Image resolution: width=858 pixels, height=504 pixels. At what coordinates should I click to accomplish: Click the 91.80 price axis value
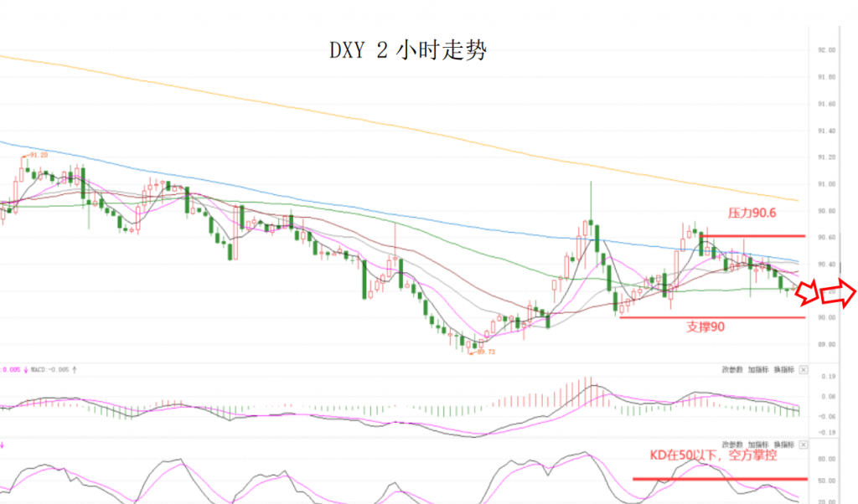pos(827,77)
